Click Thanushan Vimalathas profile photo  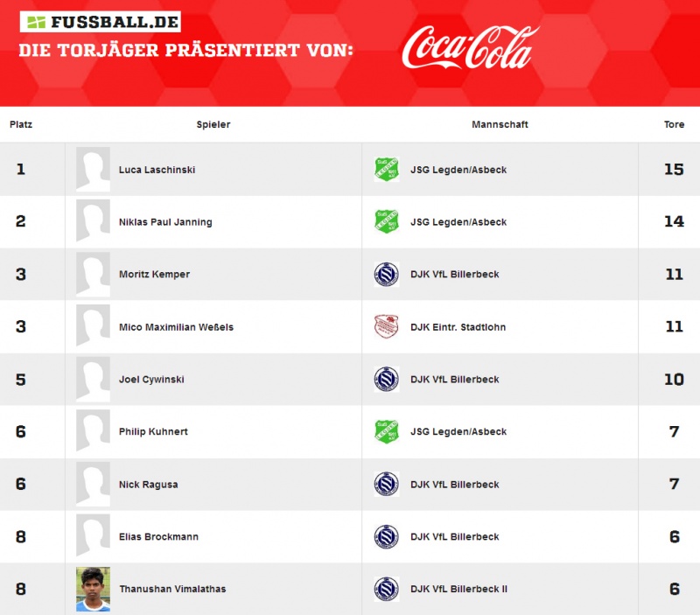click(x=93, y=589)
